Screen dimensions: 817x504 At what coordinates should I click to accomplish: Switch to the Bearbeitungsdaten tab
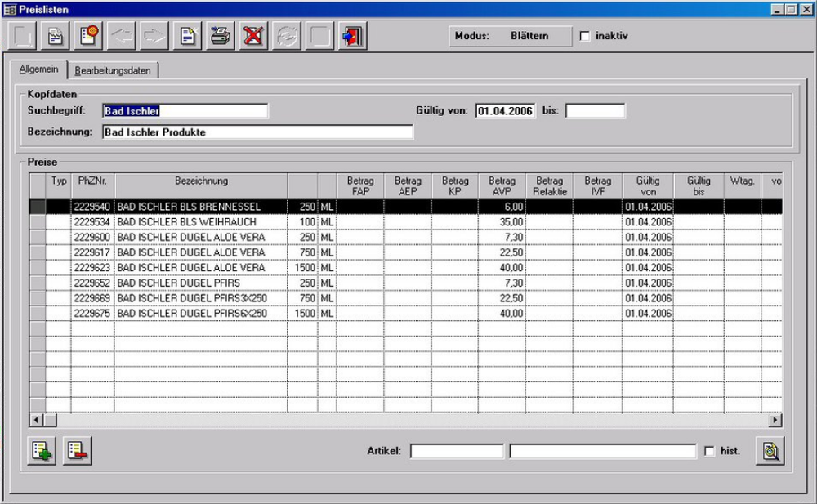pyautogui.click(x=113, y=70)
